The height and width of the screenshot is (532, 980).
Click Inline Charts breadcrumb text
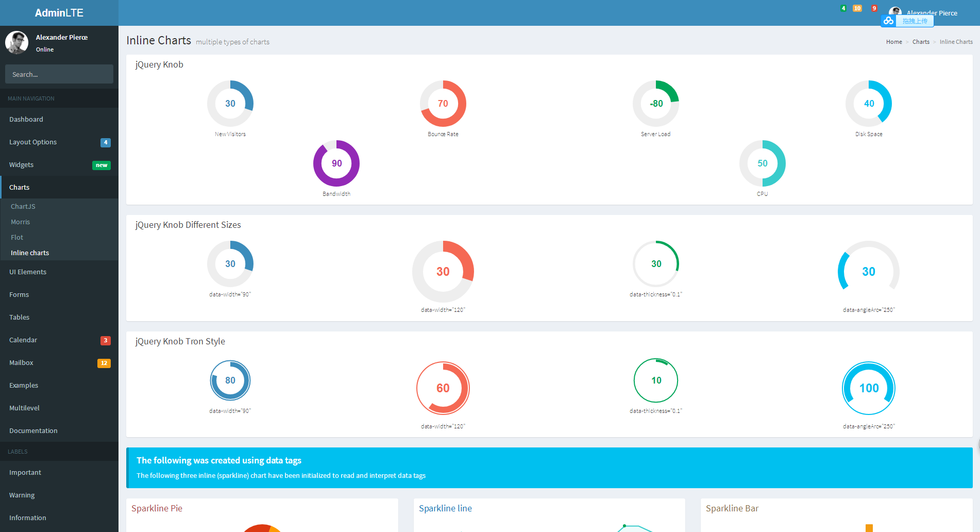pos(956,42)
